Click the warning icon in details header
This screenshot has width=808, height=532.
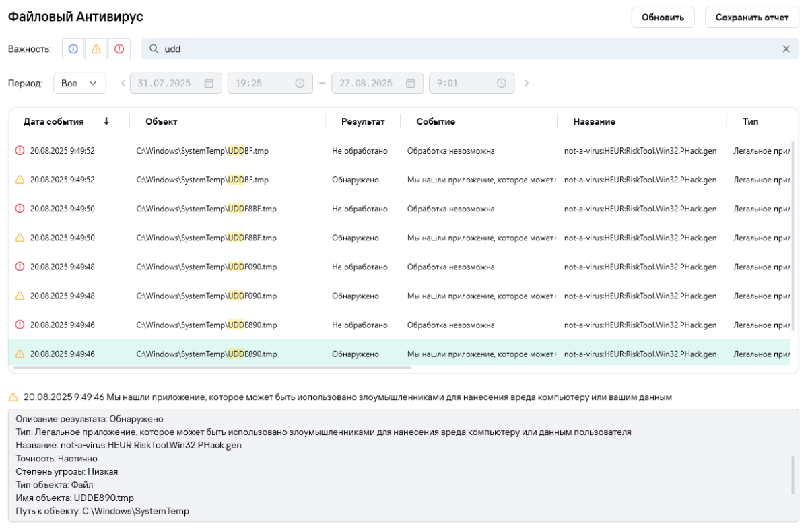13,397
